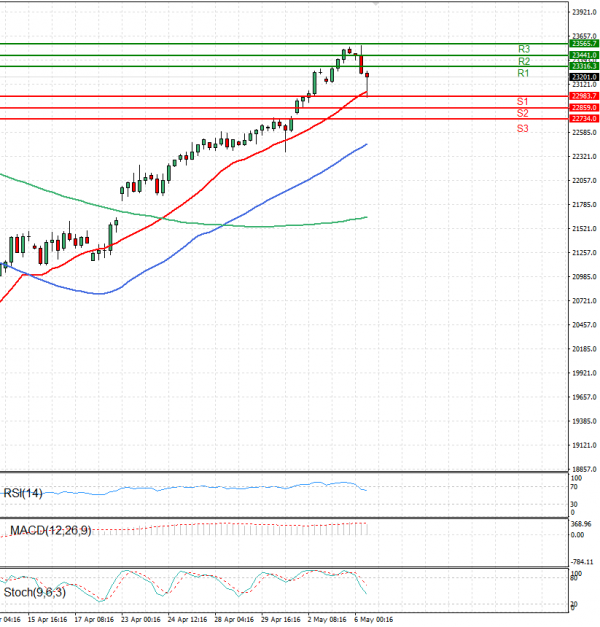Image resolution: width=600 pixels, height=627 pixels.
Task: Click the 28 Apr 04:16 time label
Action: (x=234, y=619)
